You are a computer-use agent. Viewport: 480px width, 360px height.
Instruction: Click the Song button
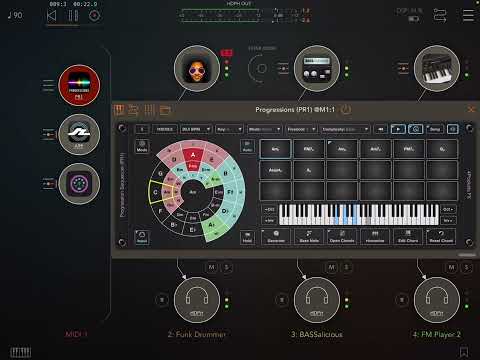coord(434,129)
